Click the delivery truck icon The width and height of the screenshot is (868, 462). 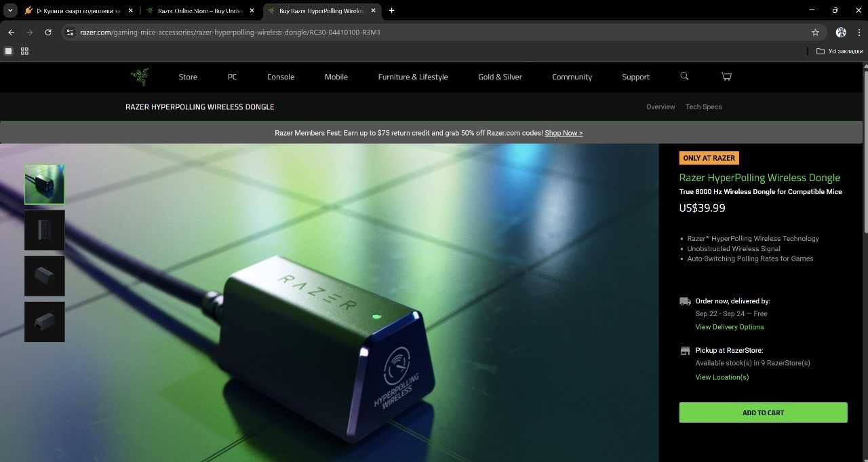pos(685,301)
